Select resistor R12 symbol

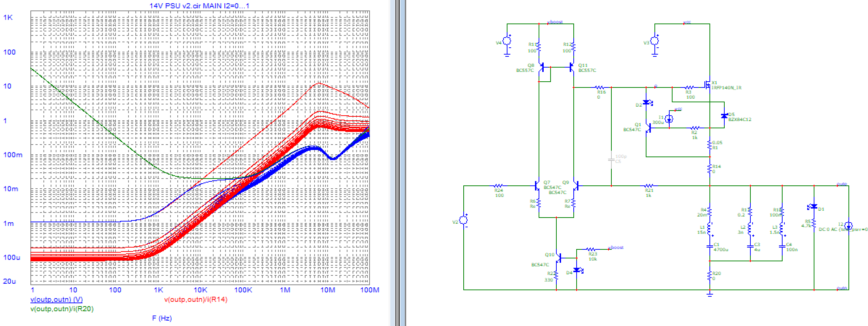574,47
